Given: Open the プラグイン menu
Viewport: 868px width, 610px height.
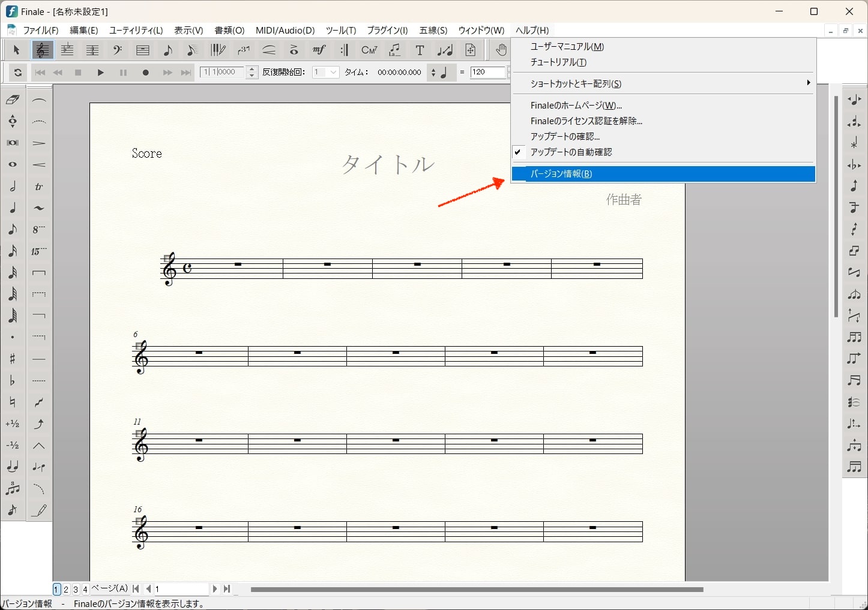Looking at the screenshot, I should (387, 31).
